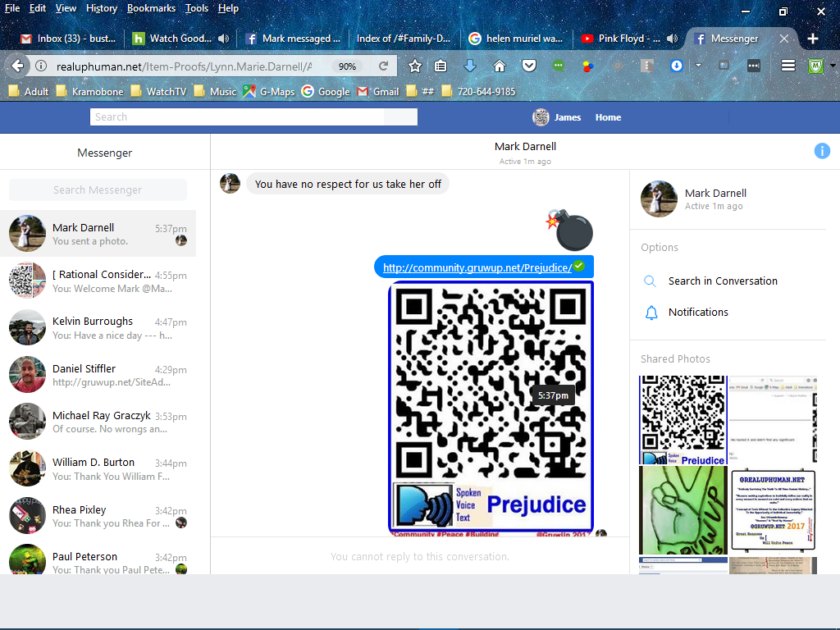
Task: Reset the 90% zoom level button
Action: (x=347, y=66)
